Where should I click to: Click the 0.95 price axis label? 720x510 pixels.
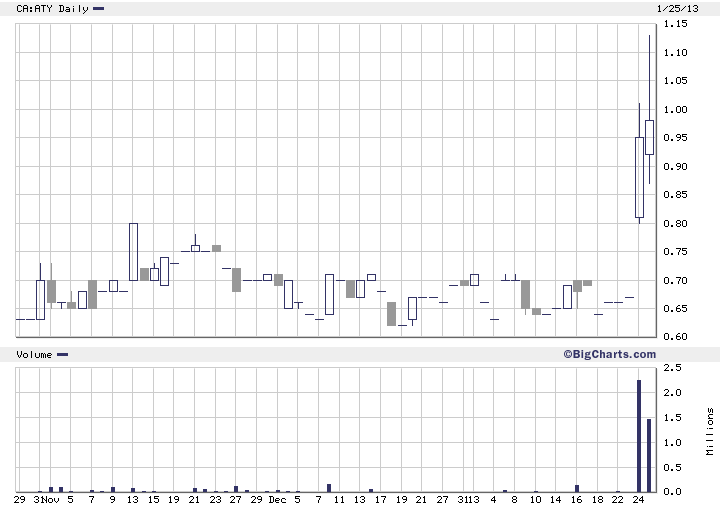tap(675, 137)
